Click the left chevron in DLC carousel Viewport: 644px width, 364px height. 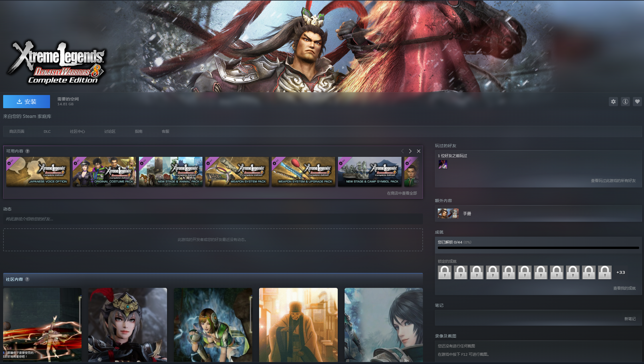coord(402,151)
